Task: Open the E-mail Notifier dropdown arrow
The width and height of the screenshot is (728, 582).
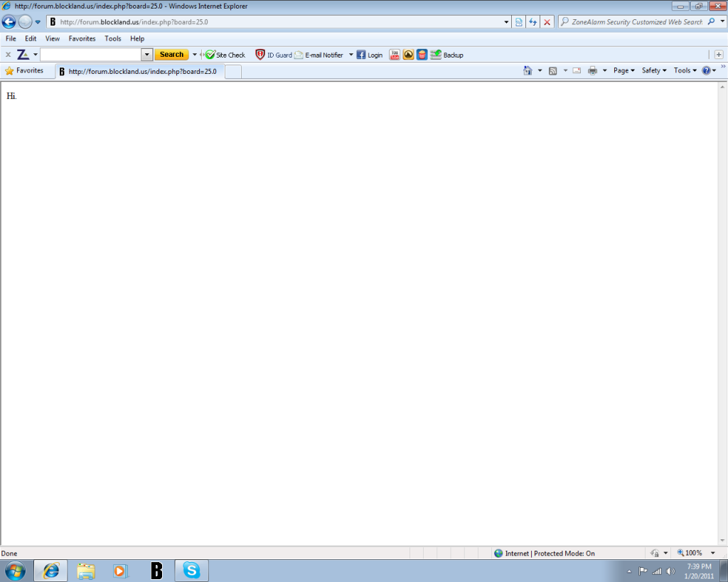Action: [x=350, y=55]
